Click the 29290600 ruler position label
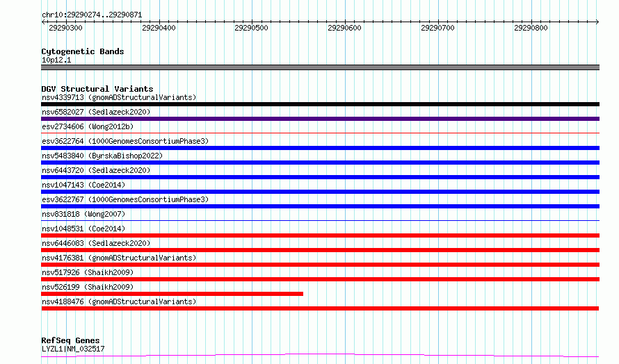This screenshot has width=619, height=364. (x=344, y=28)
